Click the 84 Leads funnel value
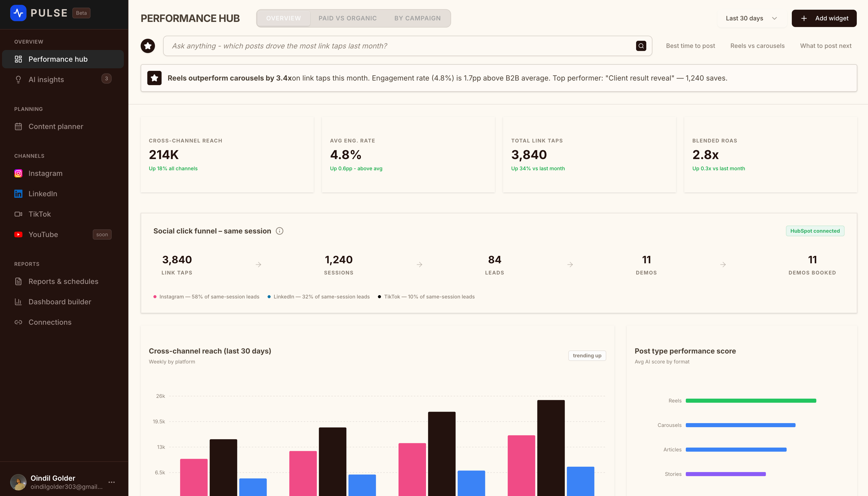Image resolution: width=868 pixels, height=496 pixels. 494,260
